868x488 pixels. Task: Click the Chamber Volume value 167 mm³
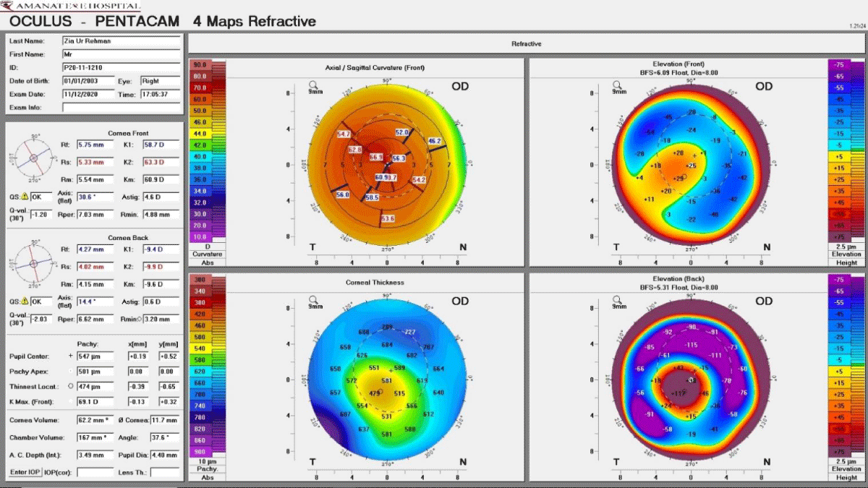[x=95, y=437]
